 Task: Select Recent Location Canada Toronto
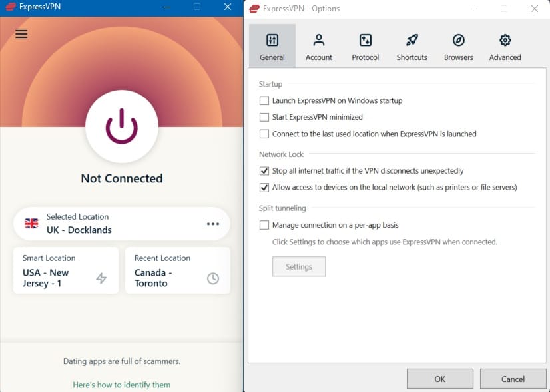(178, 270)
